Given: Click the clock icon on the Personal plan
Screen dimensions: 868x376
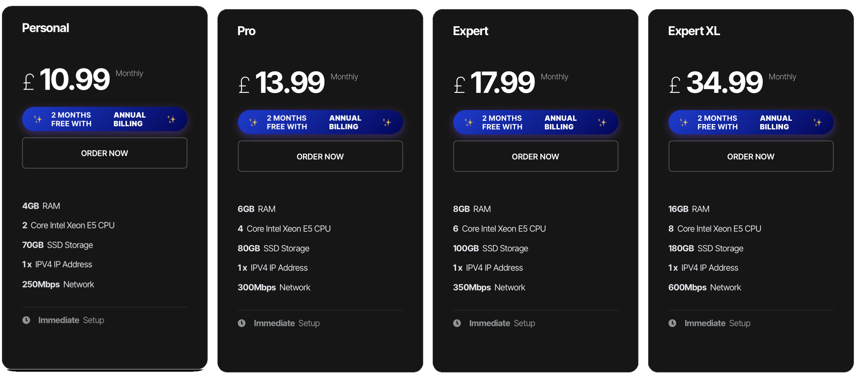Looking at the screenshot, I should coord(27,320).
